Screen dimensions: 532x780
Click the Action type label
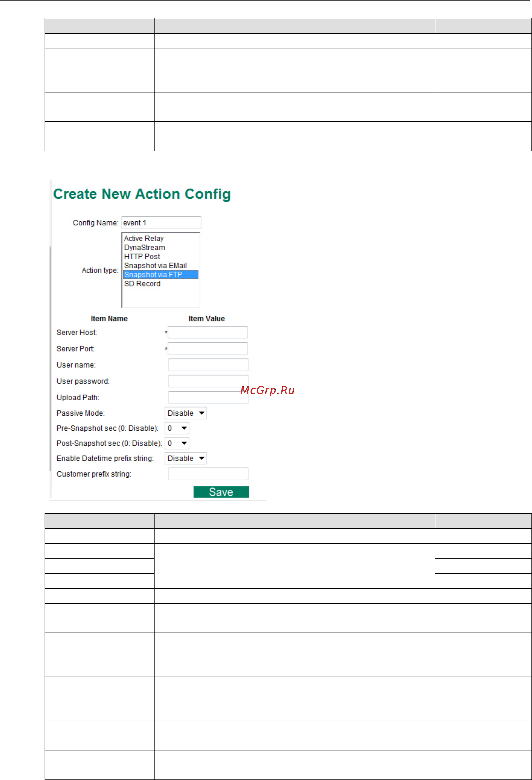tap(100, 271)
